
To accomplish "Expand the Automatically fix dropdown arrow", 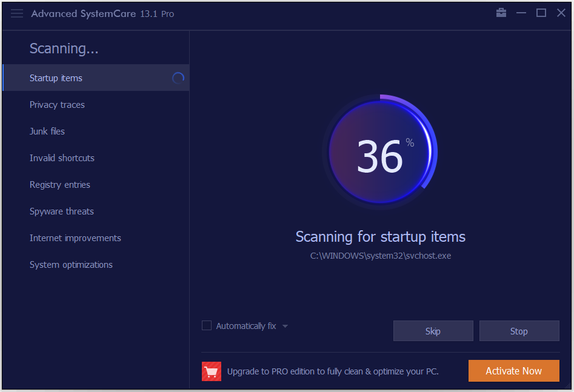I will click(x=285, y=326).
